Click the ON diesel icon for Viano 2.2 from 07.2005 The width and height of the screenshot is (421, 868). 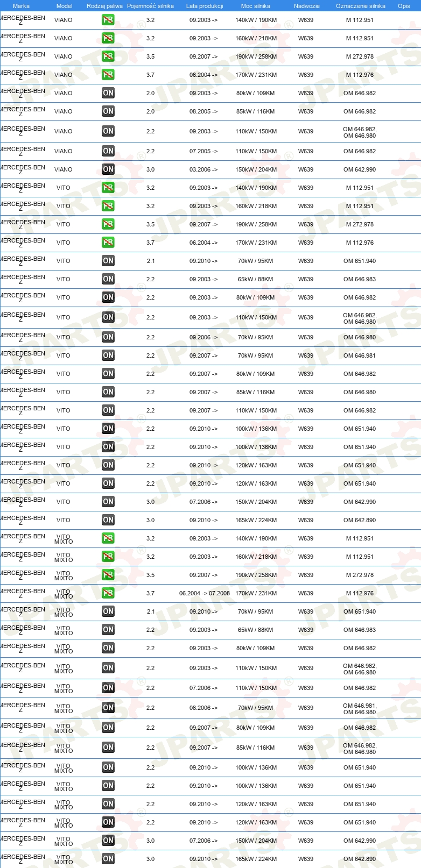pos(108,151)
